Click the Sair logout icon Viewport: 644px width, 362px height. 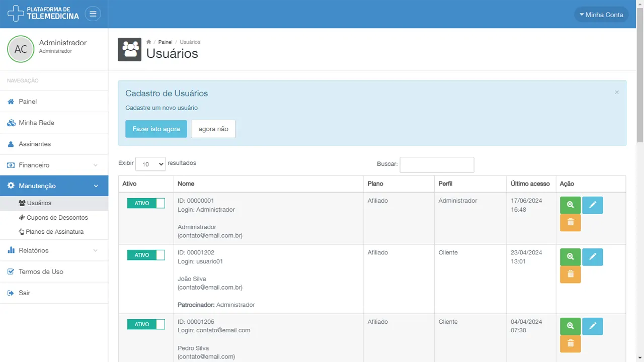pyautogui.click(x=11, y=293)
